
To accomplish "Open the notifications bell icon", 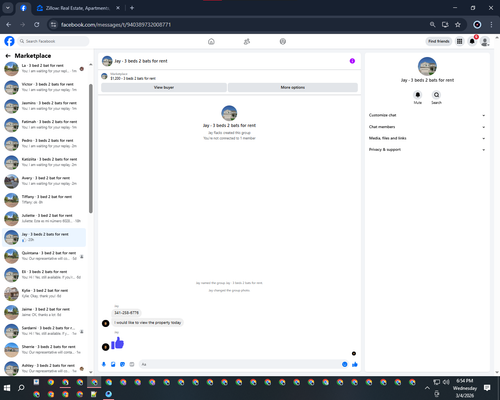I will click(472, 41).
